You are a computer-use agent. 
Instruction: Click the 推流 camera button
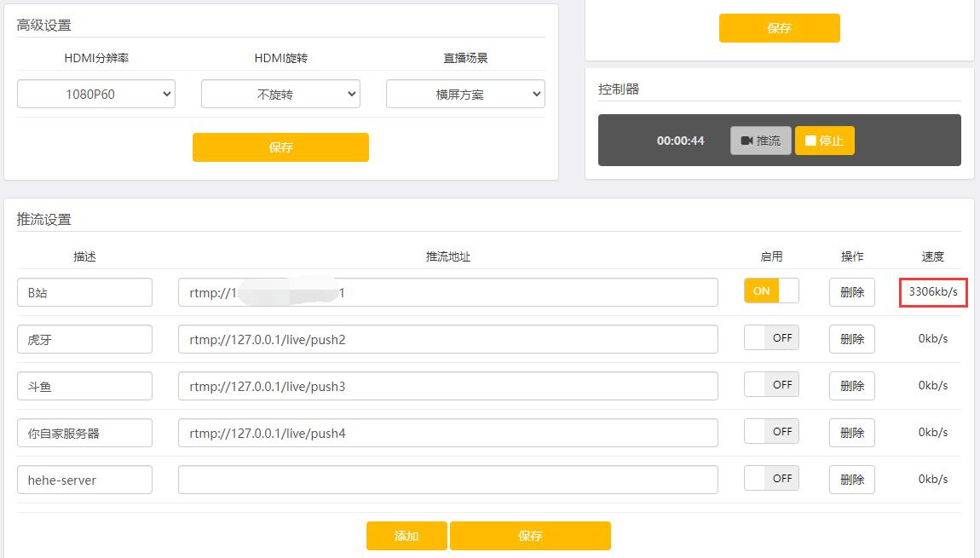[761, 141]
